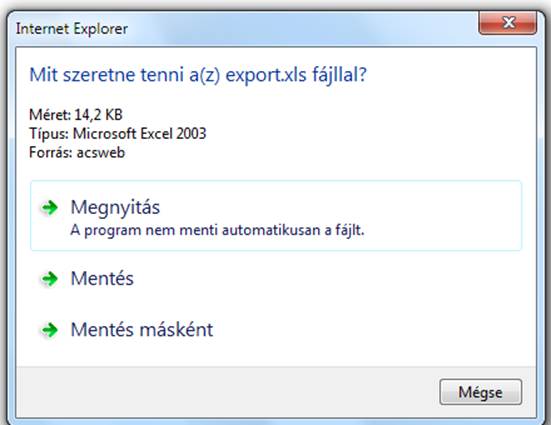This screenshot has height=425, width=551.
Task: Click the 'Forrás:' label
Action: click(51, 153)
